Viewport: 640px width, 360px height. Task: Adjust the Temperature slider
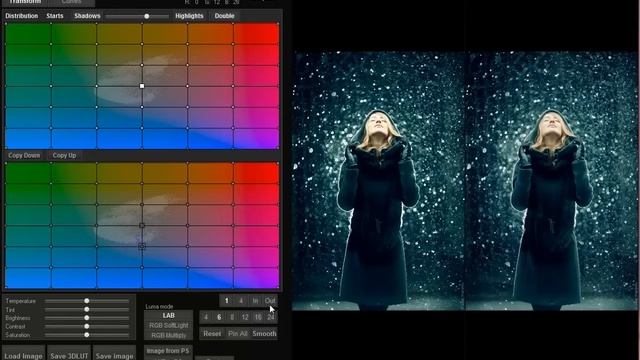[87, 301]
